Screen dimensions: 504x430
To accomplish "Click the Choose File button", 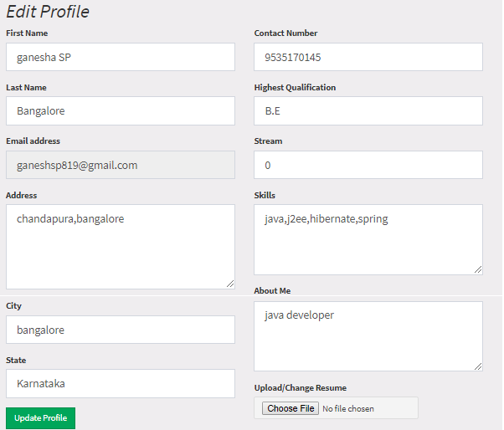I will (291, 408).
